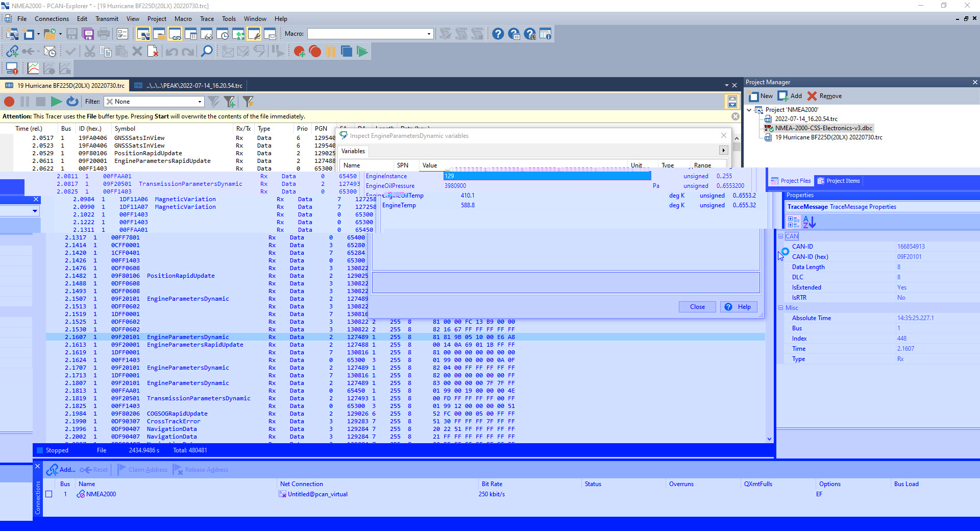Click the green play button in the tracer toolbar
Viewport: 980px width, 531px height.
click(x=57, y=102)
